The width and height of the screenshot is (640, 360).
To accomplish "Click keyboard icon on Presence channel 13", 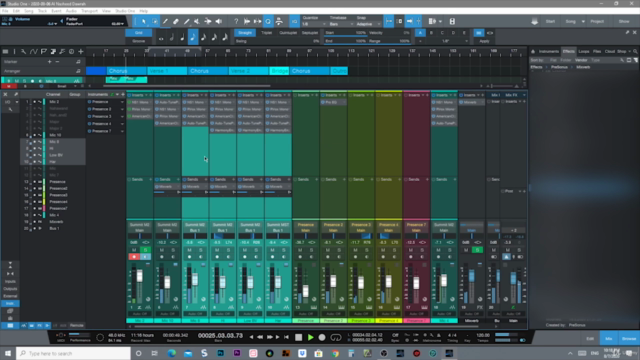I will point(314,307).
